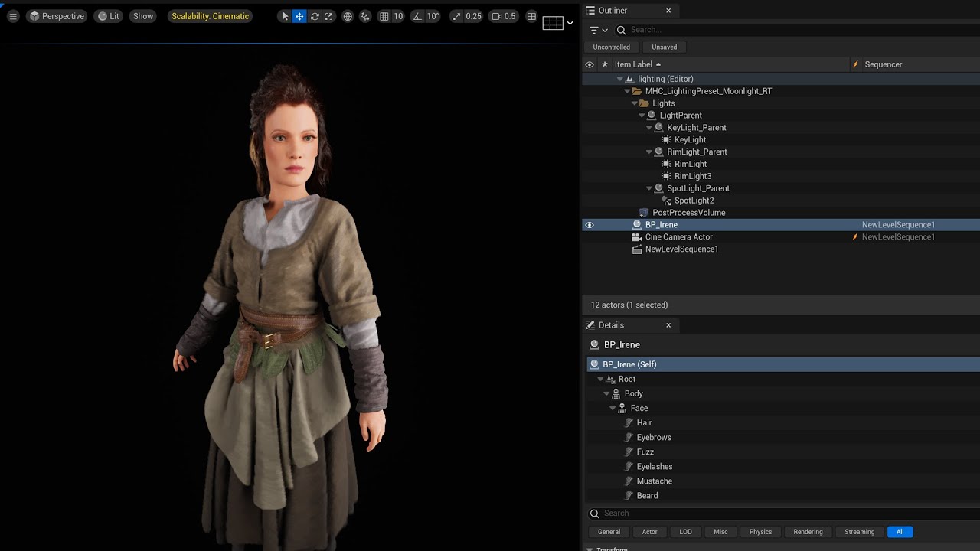The width and height of the screenshot is (980, 551).
Task: Select the Eyelashes groom component
Action: (x=655, y=466)
